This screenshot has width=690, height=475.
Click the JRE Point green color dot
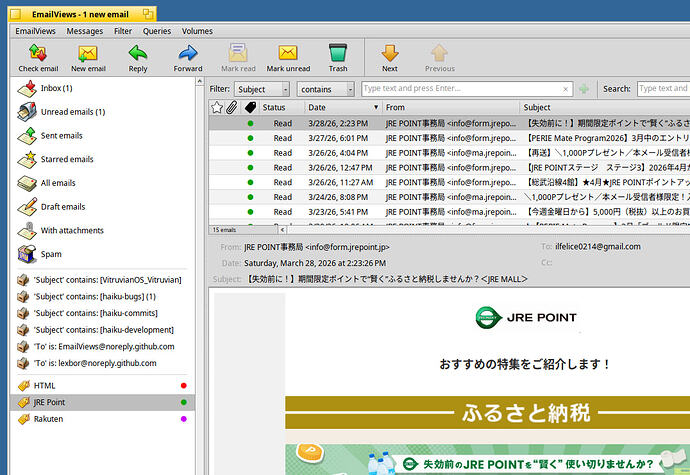(x=184, y=402)
